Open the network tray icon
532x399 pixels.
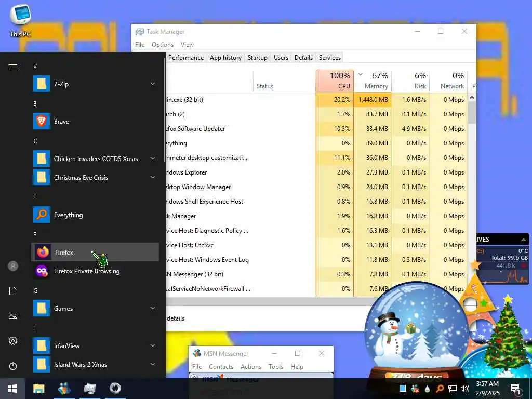point(453,389)
